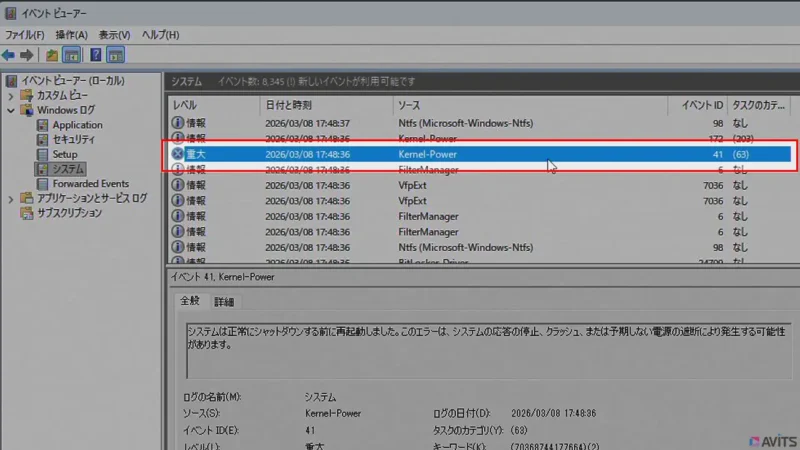
Task: Open the ファイル(F) menu
Action: [25, 35]
